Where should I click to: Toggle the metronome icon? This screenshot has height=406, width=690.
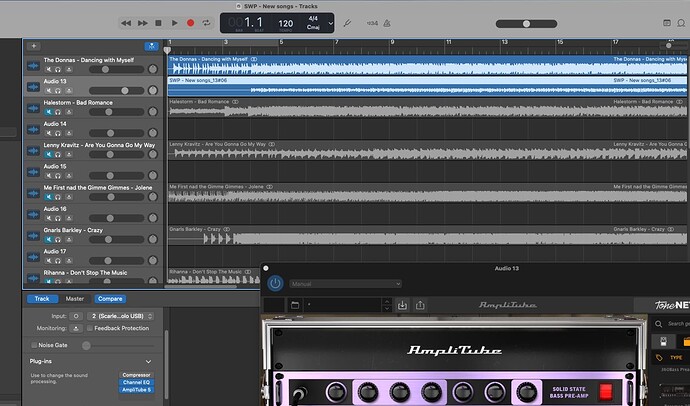pos(387,23)
